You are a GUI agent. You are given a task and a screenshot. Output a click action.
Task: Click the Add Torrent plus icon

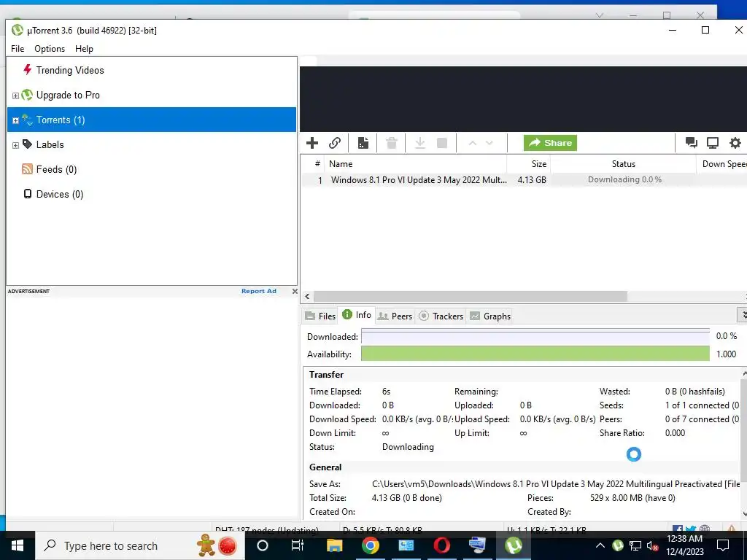pos(312,143)
